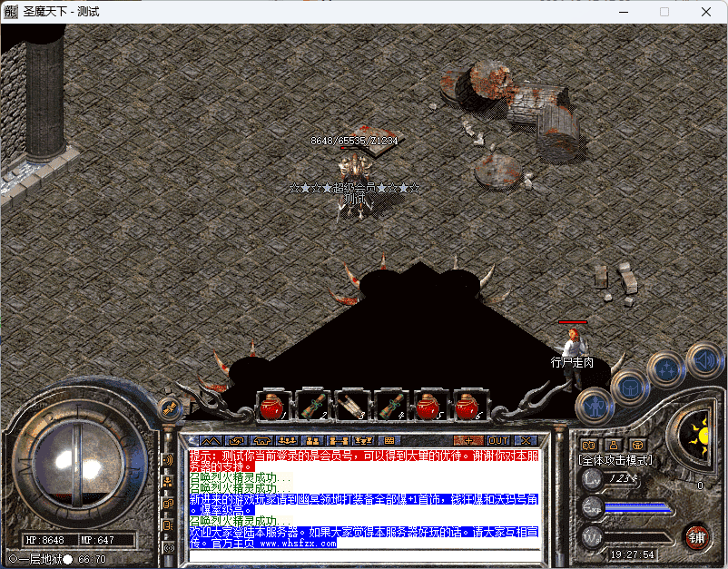Open the mini-map mountain icon in chat toolbar

(210, 440)
